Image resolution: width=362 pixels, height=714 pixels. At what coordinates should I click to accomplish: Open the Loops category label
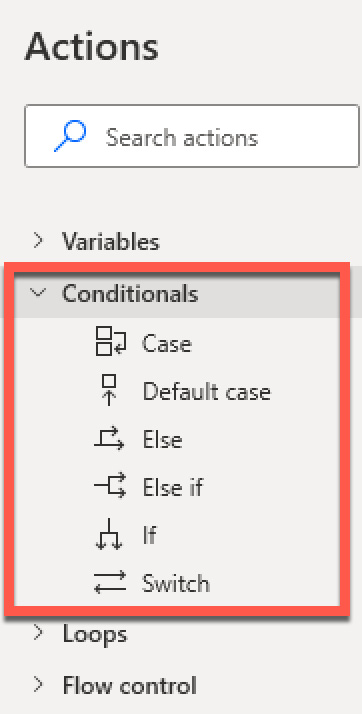coord(95,633)
